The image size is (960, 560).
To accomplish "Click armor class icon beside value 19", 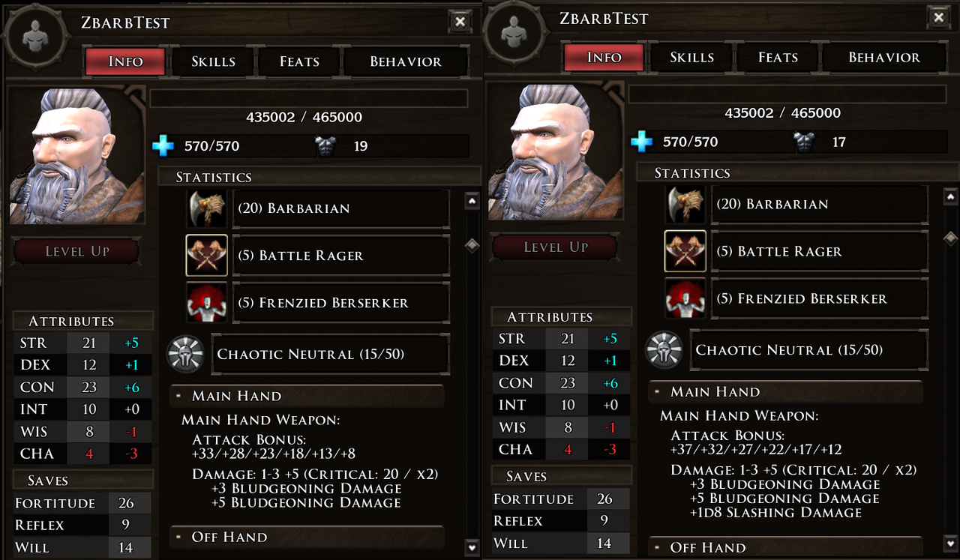I will (325, 146).
